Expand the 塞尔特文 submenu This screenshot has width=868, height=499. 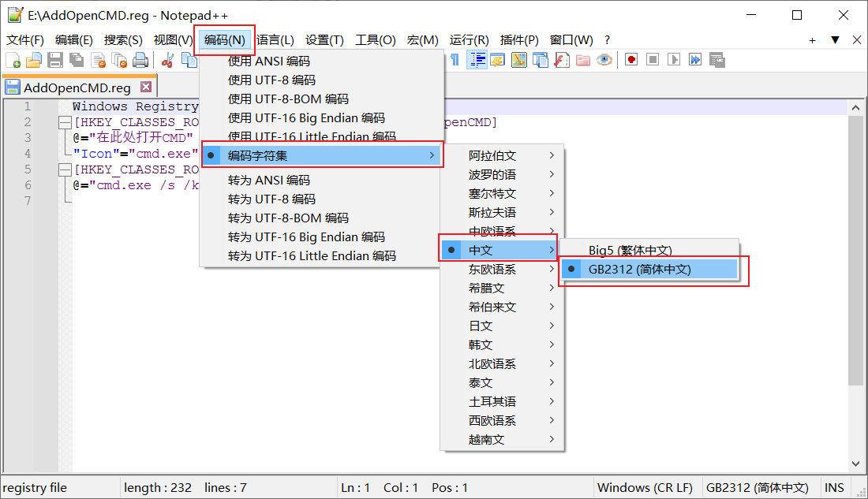[x=502, y=194]
